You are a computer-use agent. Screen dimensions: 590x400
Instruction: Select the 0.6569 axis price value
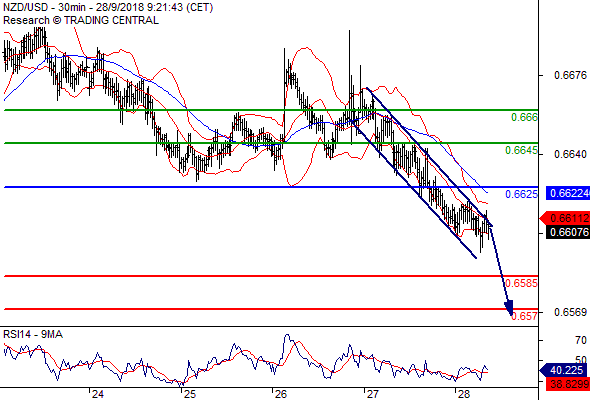coord(570,312)
